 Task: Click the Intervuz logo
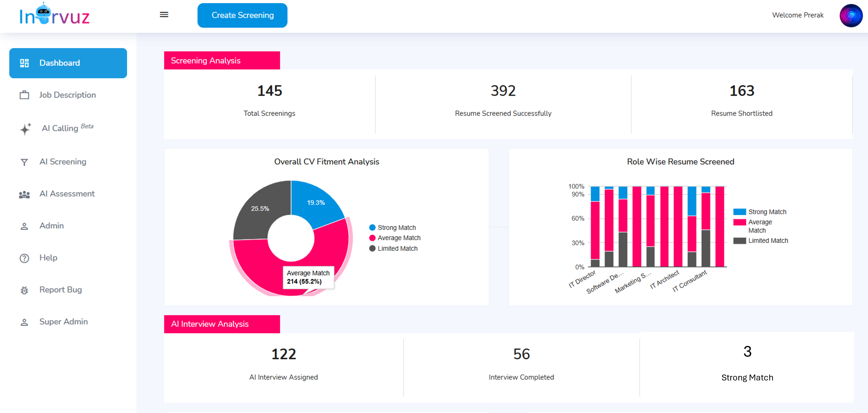(55, 15)
